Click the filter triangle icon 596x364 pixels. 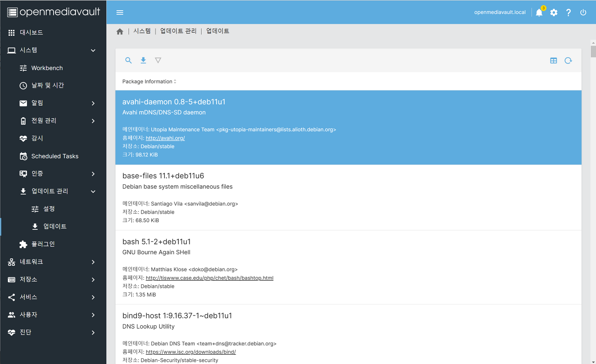[158, 60]
